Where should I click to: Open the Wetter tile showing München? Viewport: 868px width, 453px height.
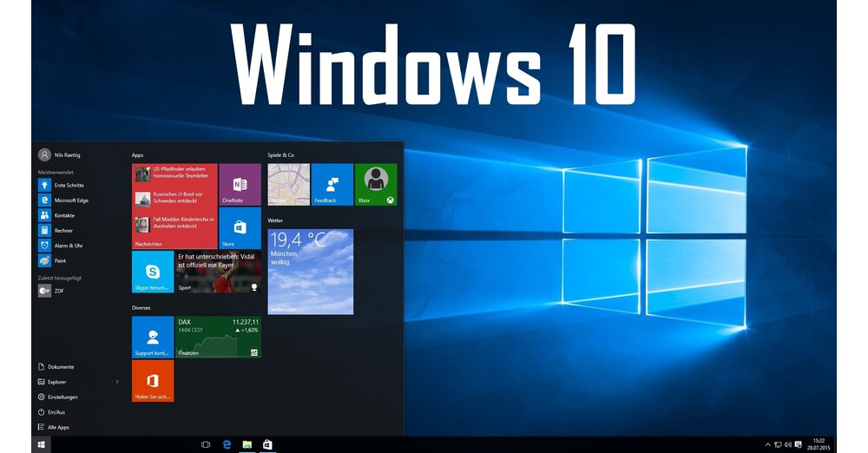(311, 272)
